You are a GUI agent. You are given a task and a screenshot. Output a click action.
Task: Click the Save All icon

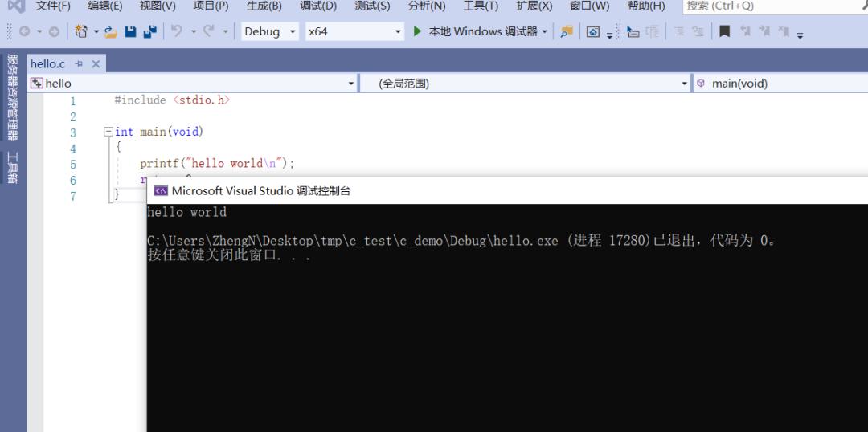pos(149,31)
